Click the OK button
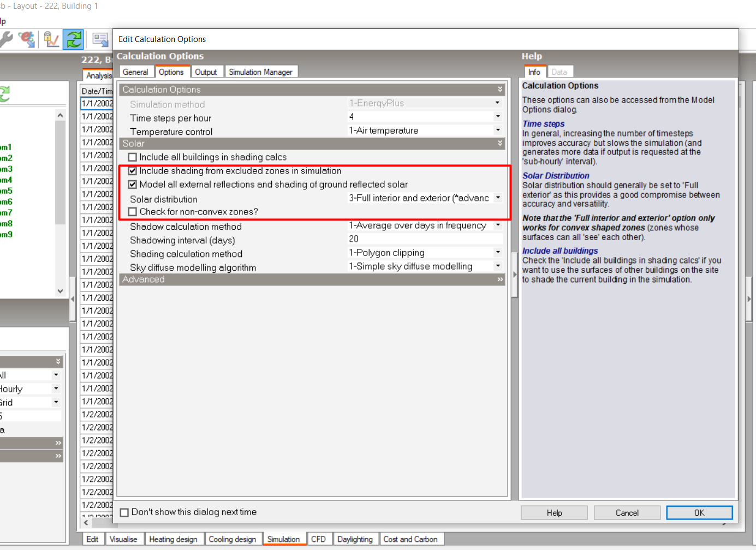Viewport: 756px width, 550px height. [699, 513]
